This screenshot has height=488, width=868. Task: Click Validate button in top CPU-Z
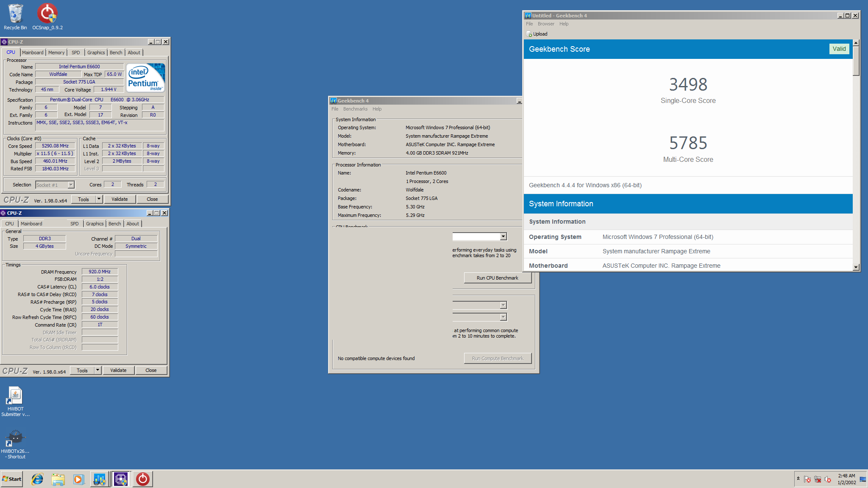tap(120, 199)
